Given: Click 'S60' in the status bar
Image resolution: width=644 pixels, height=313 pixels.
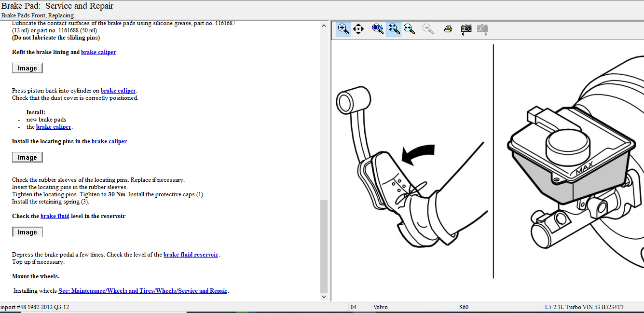Looking at the screenshot, I should click(464, 307).
